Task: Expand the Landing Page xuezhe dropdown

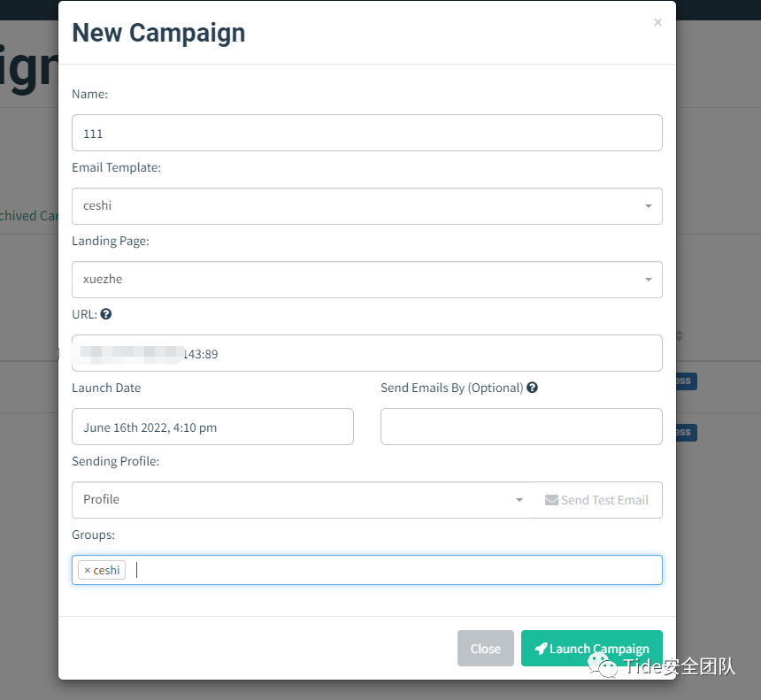Action: coord(367,280)
